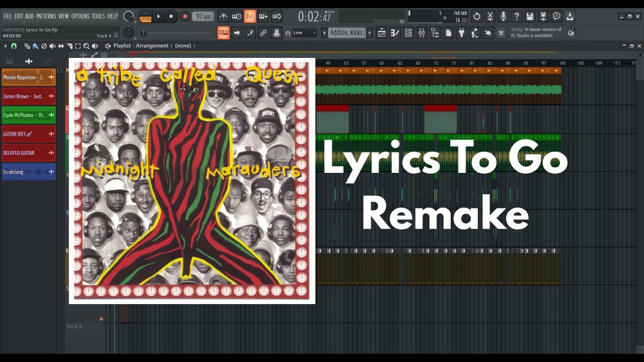Viewport: 644px width, 362px height.
Task: Open the HELP menu
Action: (113, 16)
